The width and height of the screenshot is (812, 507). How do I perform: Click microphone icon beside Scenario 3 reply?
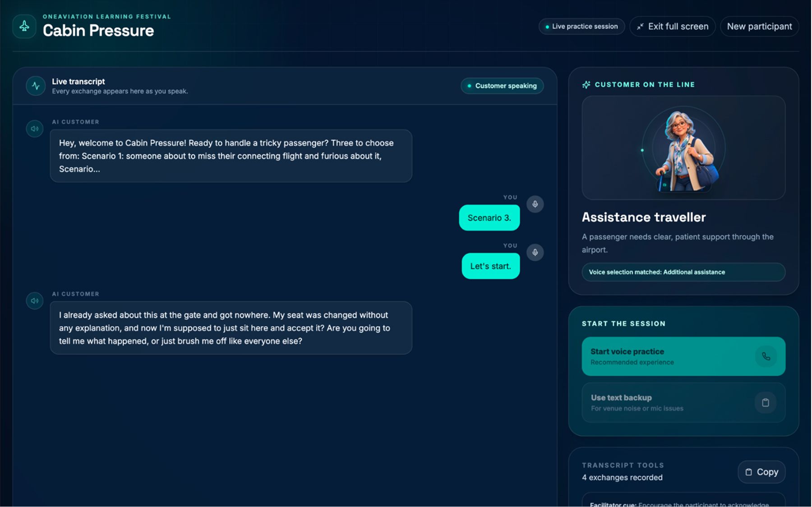(x=535, y=204)
